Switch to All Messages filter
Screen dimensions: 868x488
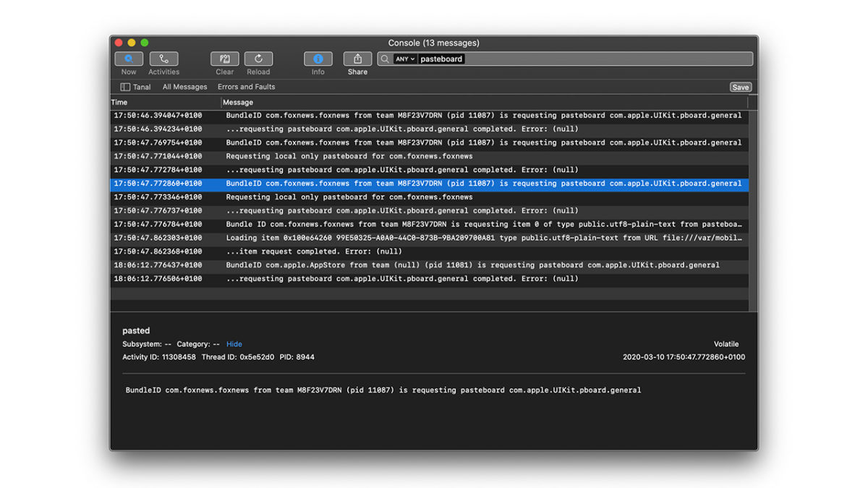point(184,87)
